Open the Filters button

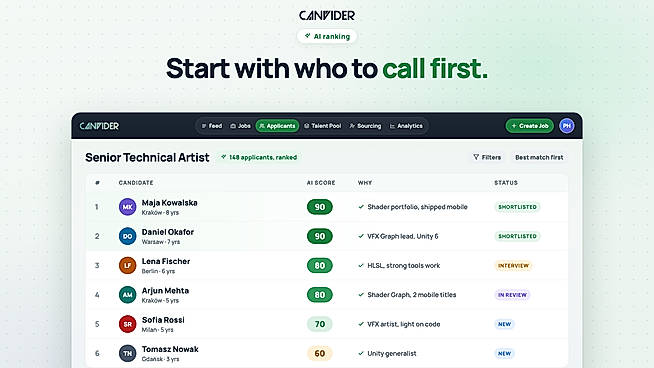[487, 157]
